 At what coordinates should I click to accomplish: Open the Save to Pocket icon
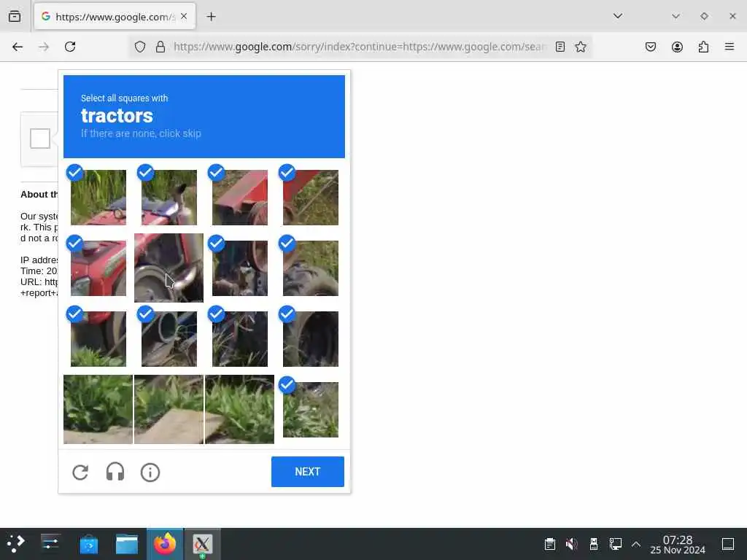[651, 47]
